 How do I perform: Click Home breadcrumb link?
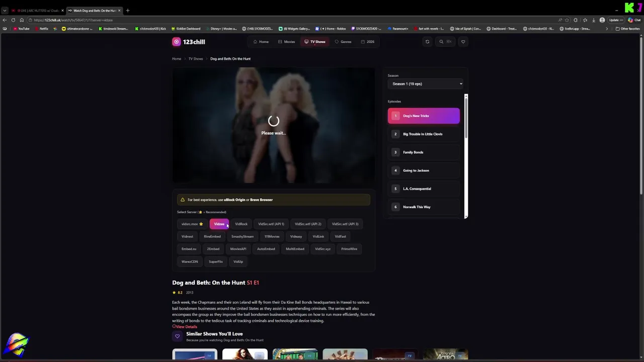coord(177,59)
